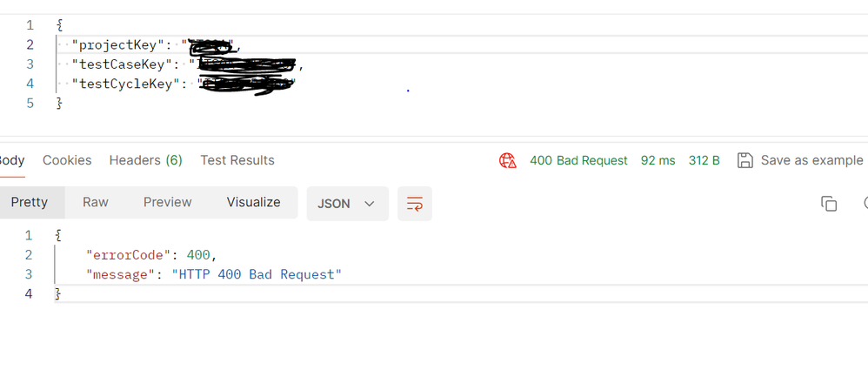Viewport: 868px width, 377px height.
Task: Switch to Raw view mode
Action: click(x=95, y=202)
